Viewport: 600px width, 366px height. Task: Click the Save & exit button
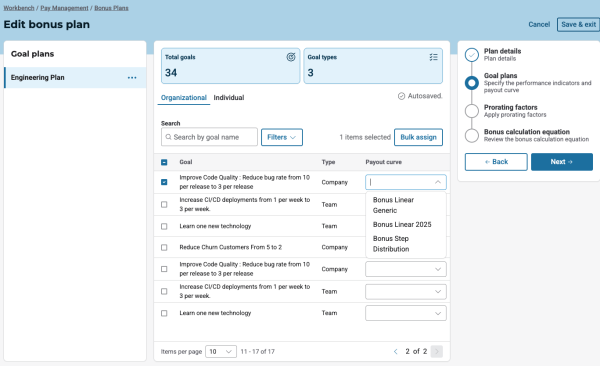(x=578, y=25)
